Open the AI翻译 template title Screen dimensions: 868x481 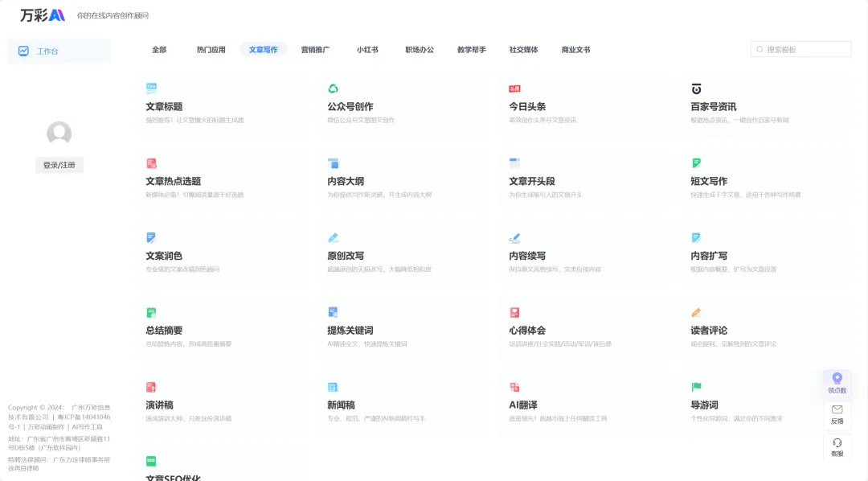(x=523, y=405)
